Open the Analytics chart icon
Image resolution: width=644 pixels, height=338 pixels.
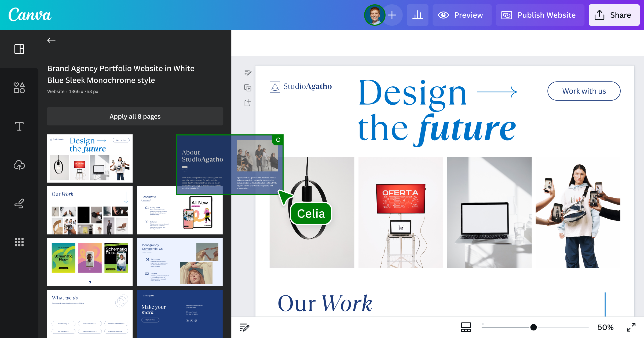click(418, 15)
